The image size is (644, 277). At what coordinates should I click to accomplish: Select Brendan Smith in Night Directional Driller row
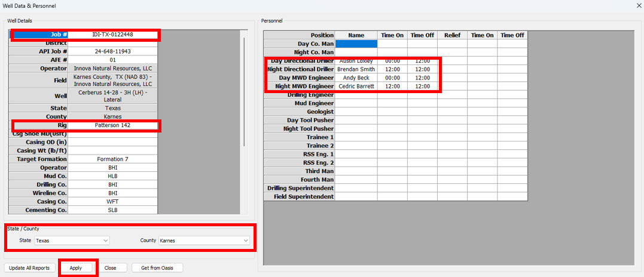pyautogui.click(x=356, y=69)
